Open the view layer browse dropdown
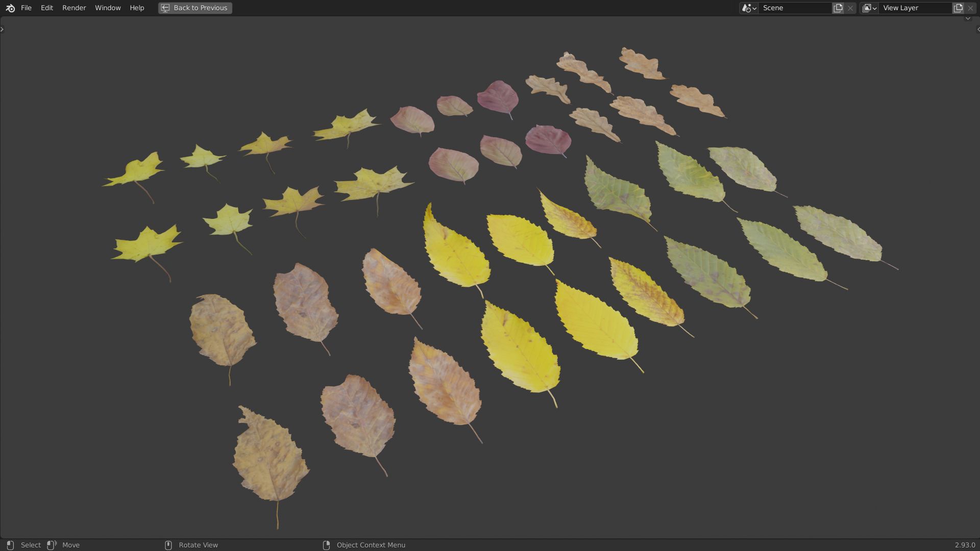The image size is (980, 551). pos(869,8)
